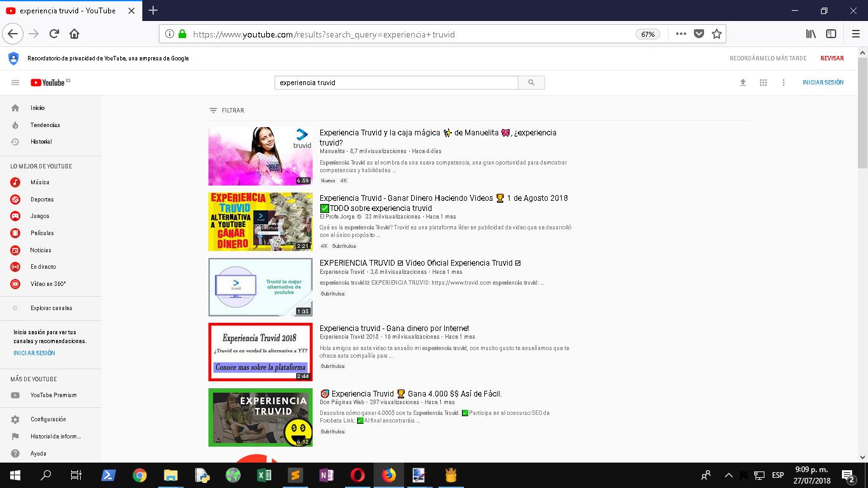Click the upload video icon
This screenshot has height=488, width=868.
pos(743,83)
